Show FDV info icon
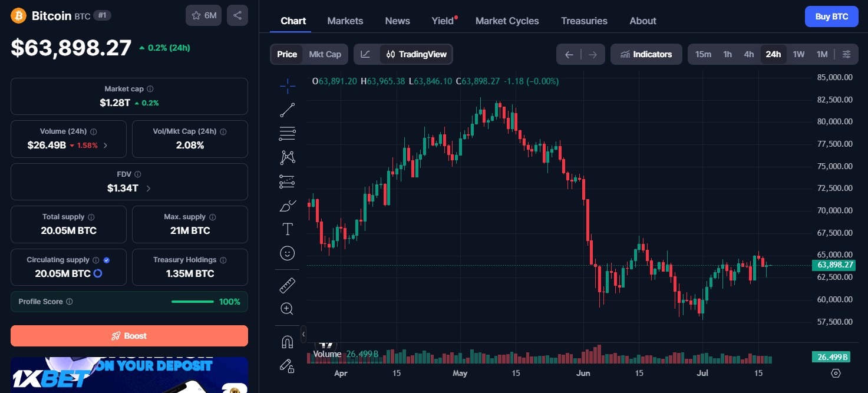 coord(138,174)
